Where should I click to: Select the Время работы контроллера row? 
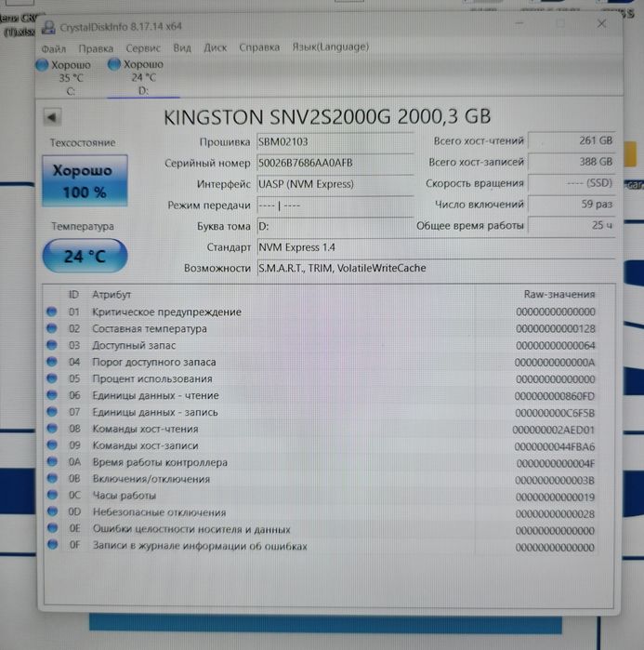coord(322,463)
